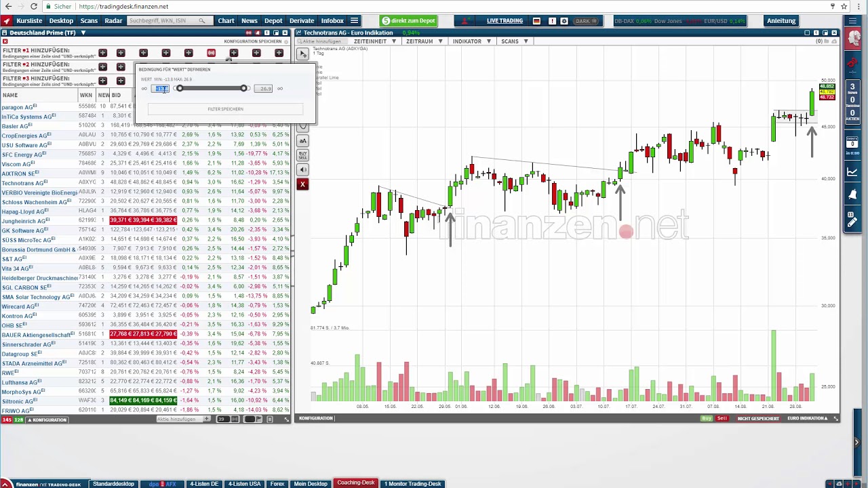The height and width of the screenshot is (488, 868).
Task: Click the red X icon in the chart toolbar
Action: (x=303, y=184)
